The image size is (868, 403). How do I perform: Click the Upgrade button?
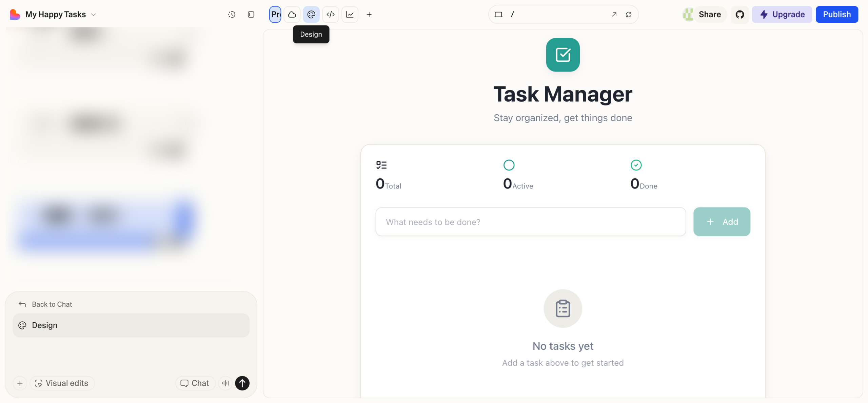pyautogui.click(x=782, y=15)
